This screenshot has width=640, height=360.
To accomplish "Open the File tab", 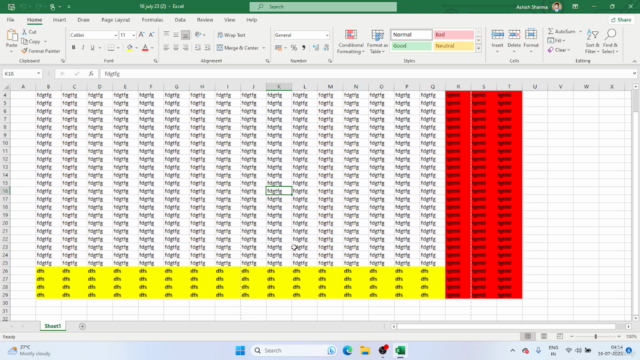I will pyautogui.click(x=10, y=20).
